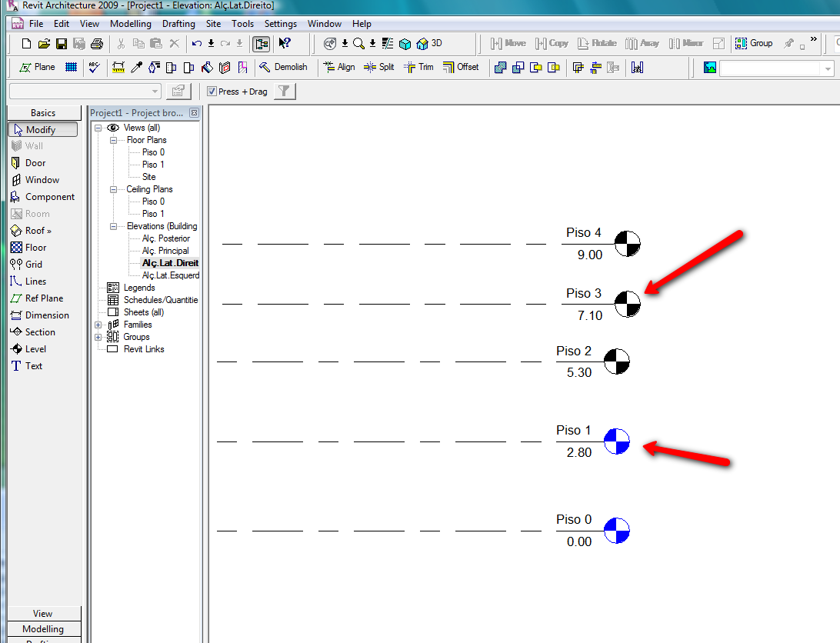Click the Join Geometry icon
The image size is (840, 643).
click(x=500, y=67)
